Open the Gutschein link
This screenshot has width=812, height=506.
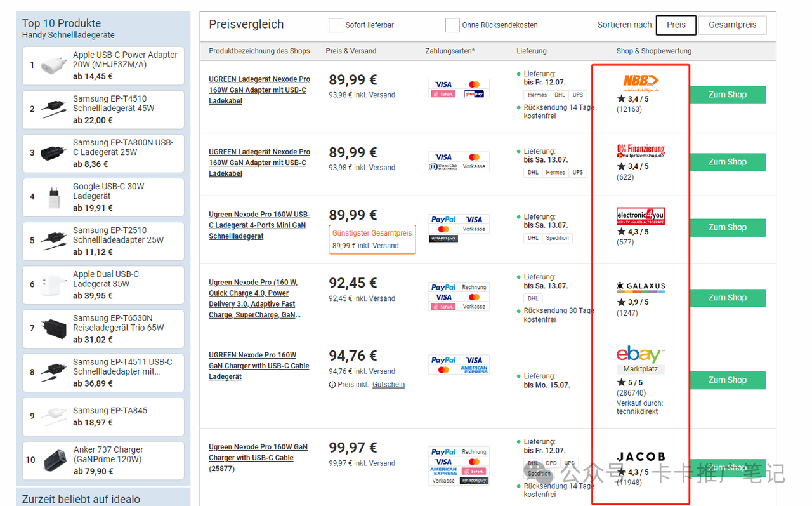click(x=388, y=385)
